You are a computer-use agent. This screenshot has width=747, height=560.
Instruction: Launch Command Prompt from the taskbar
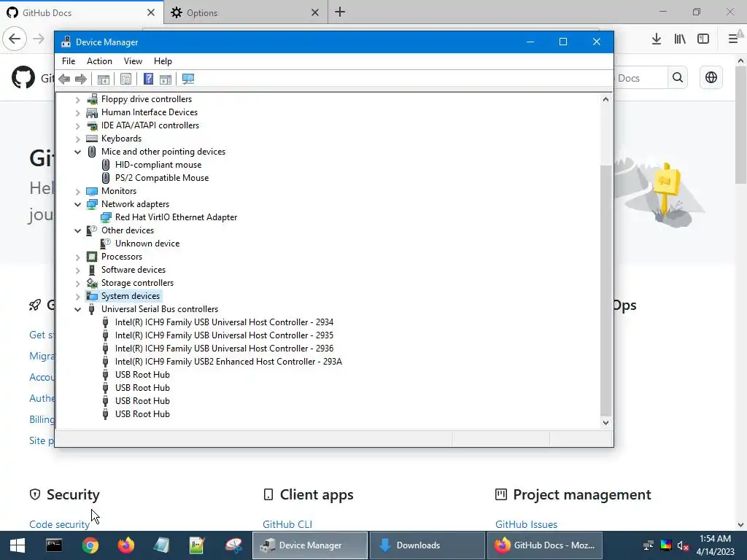point(54,545)
